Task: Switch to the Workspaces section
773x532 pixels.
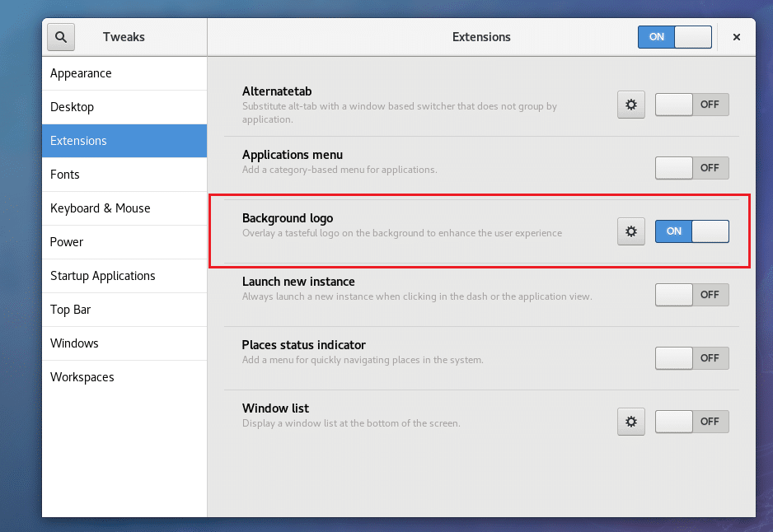Action: click(x=82, y=377)
